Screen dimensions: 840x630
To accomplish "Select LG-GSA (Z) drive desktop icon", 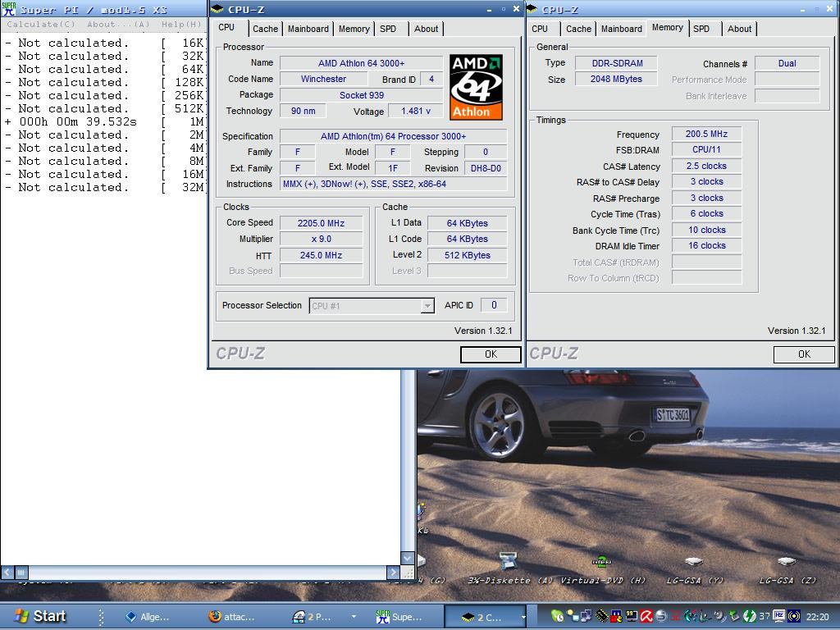I will point(787,569).
